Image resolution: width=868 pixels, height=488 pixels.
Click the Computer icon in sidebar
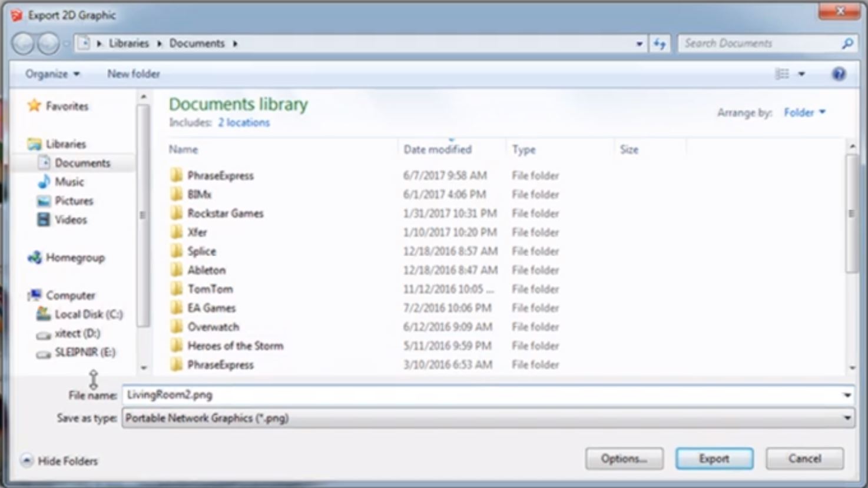(35, 295)
